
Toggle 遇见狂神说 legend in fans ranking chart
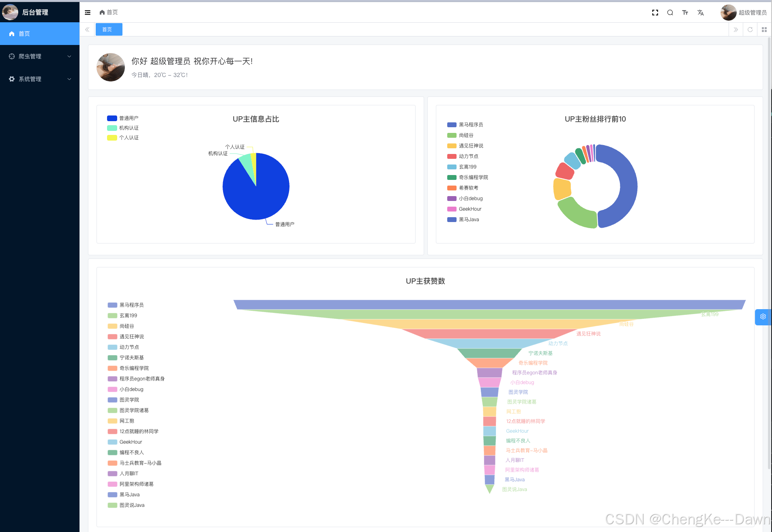tap(465, 146)
